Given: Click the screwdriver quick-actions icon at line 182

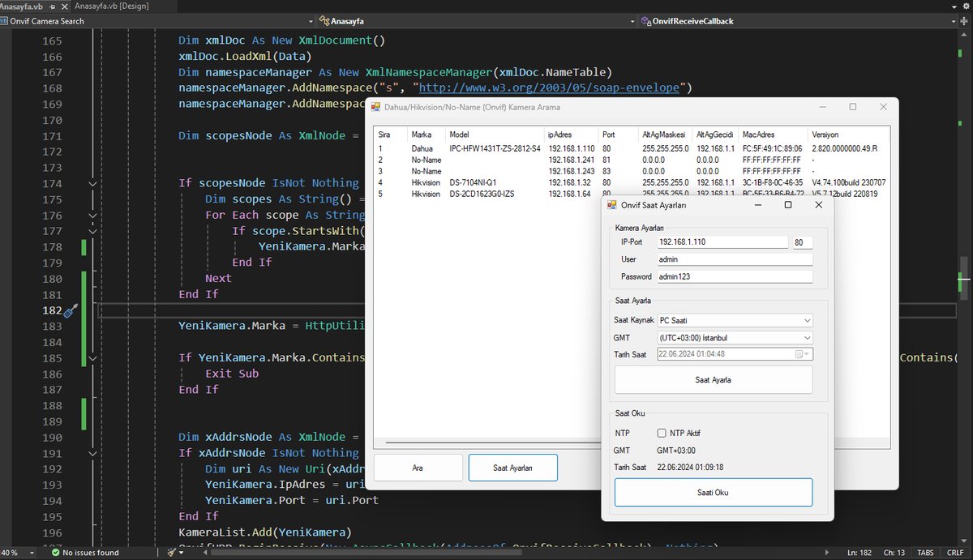Looking at the screenshot, I should pos(71,310).
